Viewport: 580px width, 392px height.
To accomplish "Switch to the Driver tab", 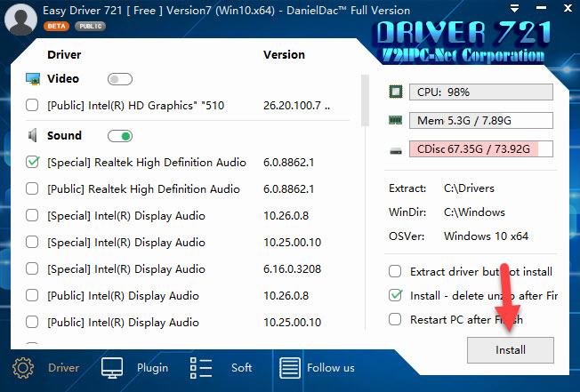I will [x=64, y=368].
